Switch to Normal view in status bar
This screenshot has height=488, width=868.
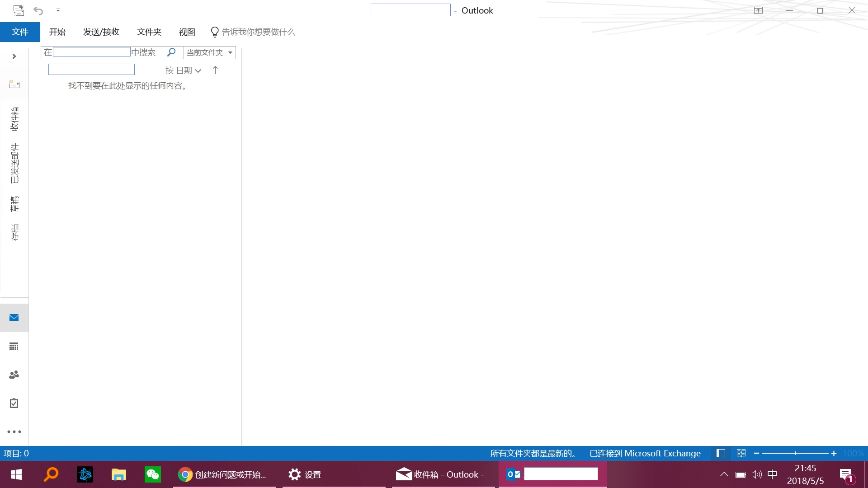click(x=721, y=453)
